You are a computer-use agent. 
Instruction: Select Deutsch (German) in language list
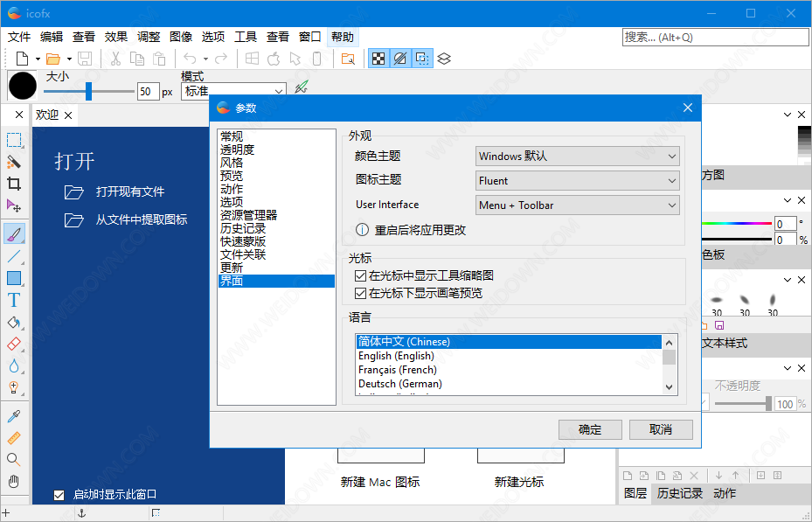[x=508, y=384]
